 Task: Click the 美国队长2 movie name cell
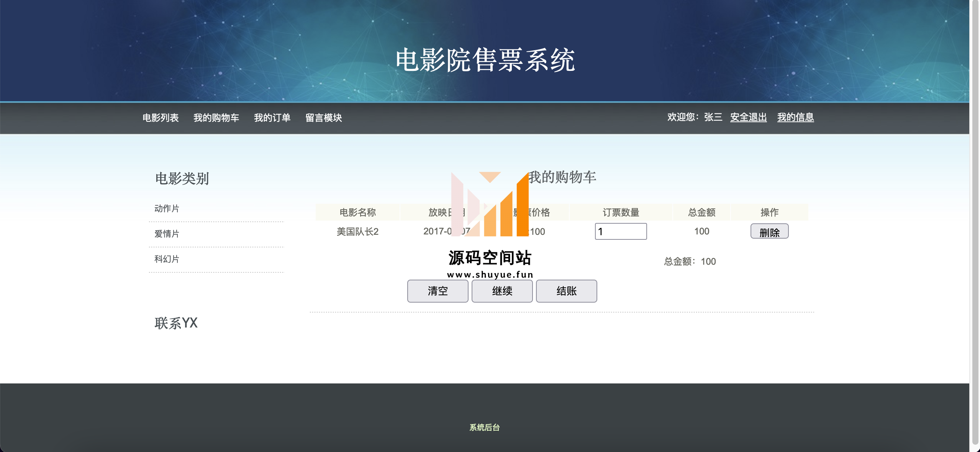tap(357, 231)
